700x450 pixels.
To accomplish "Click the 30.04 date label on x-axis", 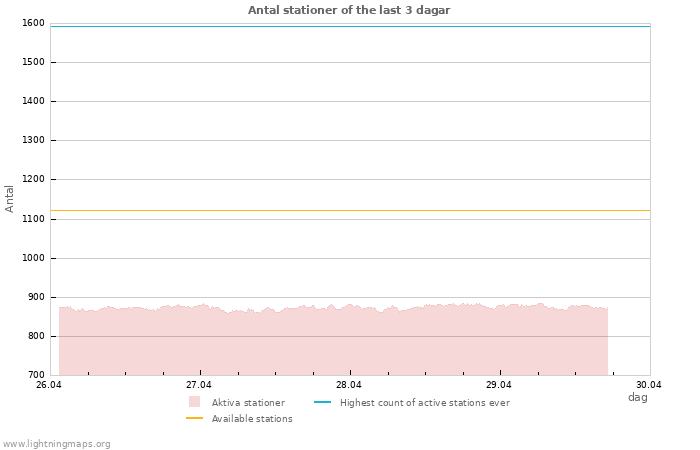I will pos(649,385).
